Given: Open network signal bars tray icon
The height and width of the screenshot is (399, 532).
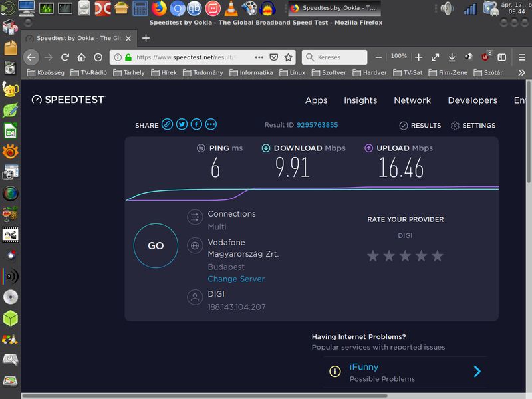Looking at the screenshot, I should [470, 9].
